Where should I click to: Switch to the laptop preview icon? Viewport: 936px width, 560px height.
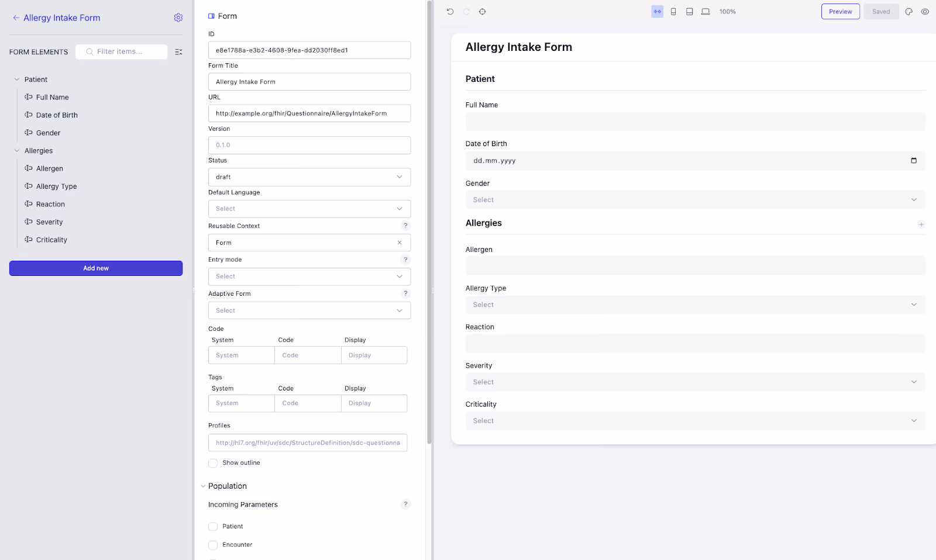coord(706,12)
